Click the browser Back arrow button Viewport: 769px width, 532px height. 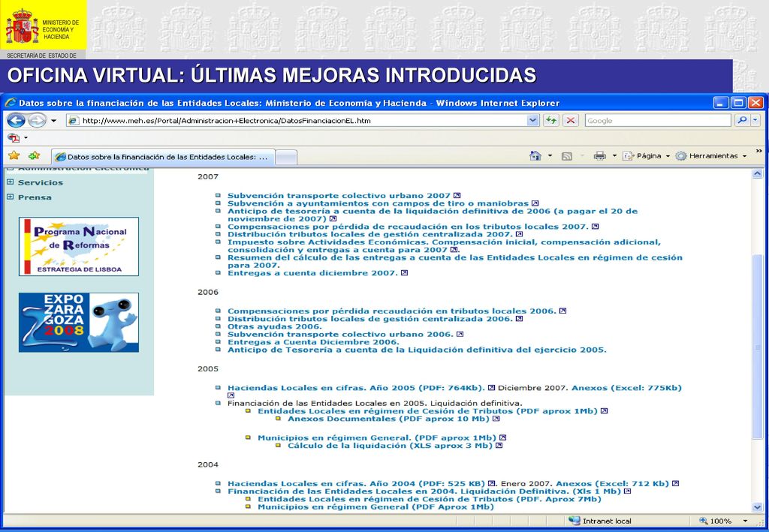[x=17, y=120]
